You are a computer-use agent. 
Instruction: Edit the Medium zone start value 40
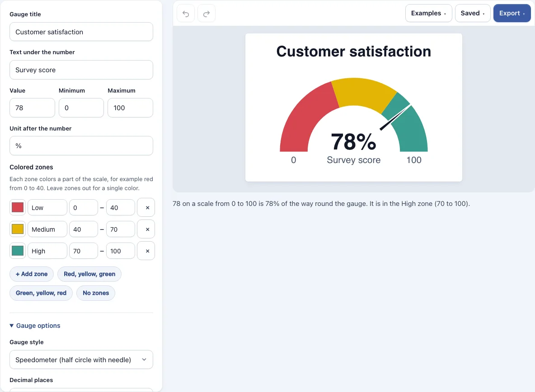tap(84, 229)
